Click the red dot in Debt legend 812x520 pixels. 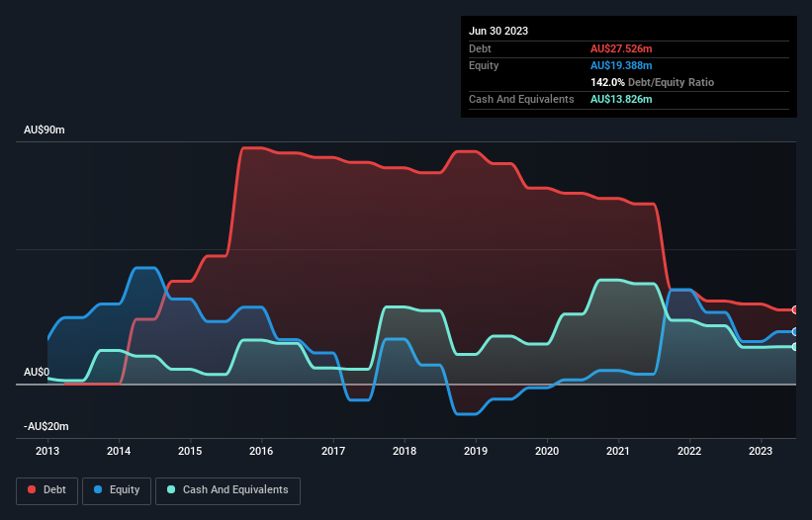click(32, 489)
